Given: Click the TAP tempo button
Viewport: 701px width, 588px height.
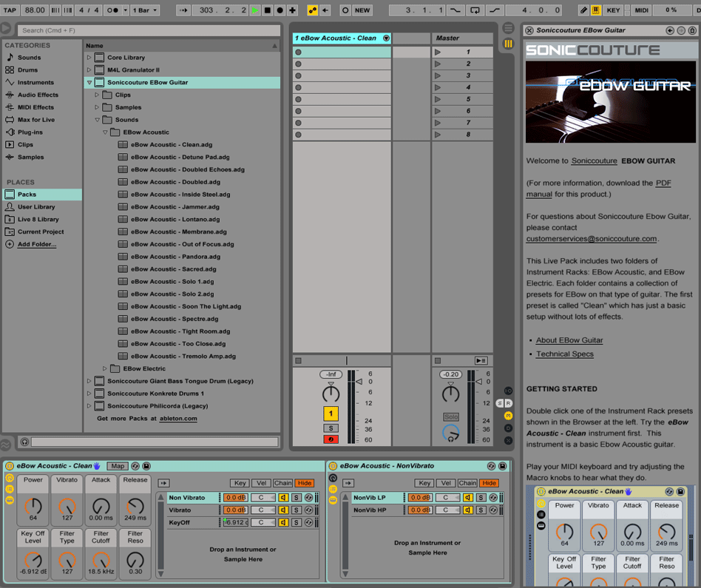Looking at the screenshot, I should pos(10,10).
